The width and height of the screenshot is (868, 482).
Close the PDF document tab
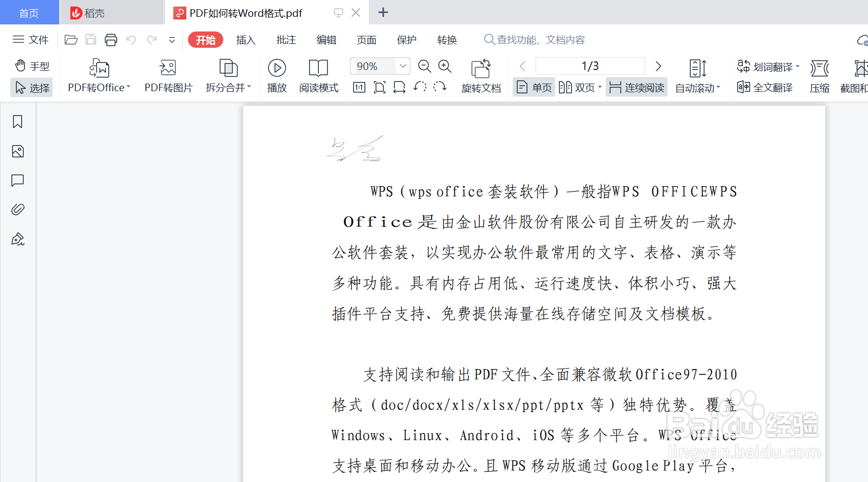356,12
